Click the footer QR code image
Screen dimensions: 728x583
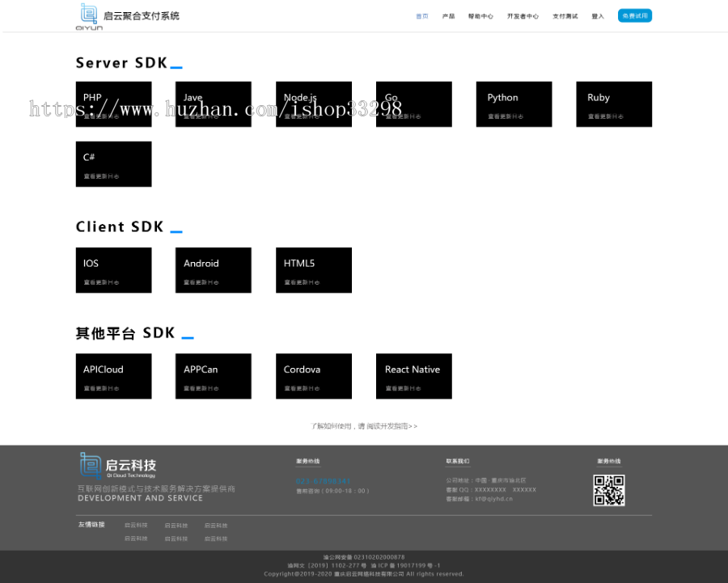pyautogui.click(x=608, y=490)
